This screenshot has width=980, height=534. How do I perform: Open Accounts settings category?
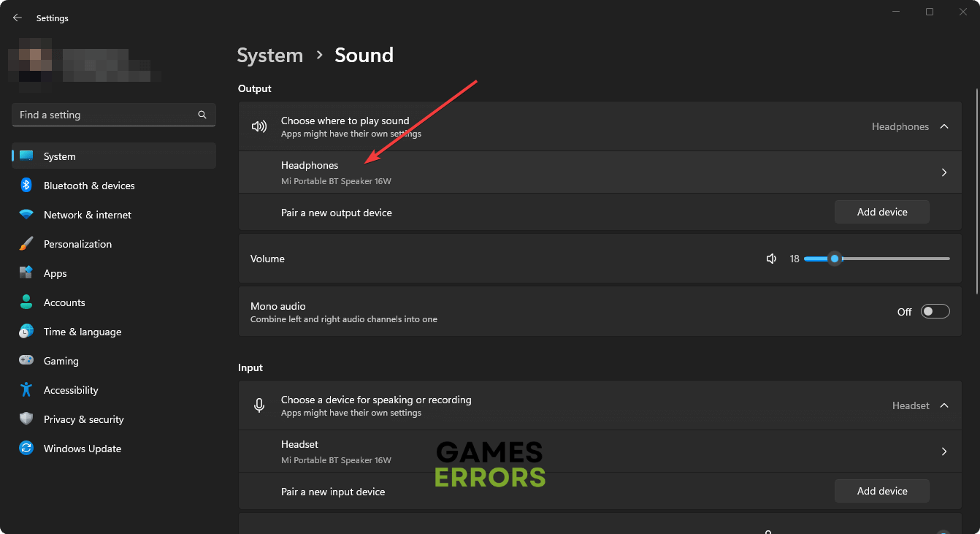click(x=114, y=302)
